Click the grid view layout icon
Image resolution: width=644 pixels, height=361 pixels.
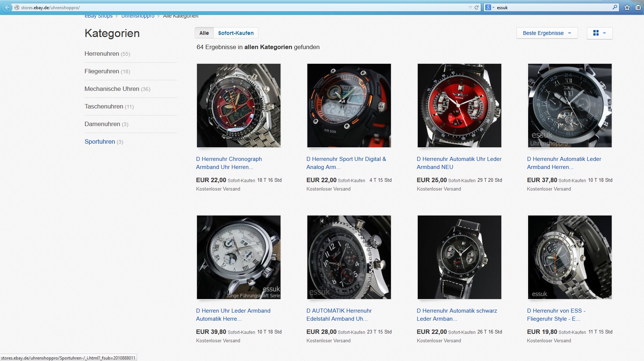[596, 33]
